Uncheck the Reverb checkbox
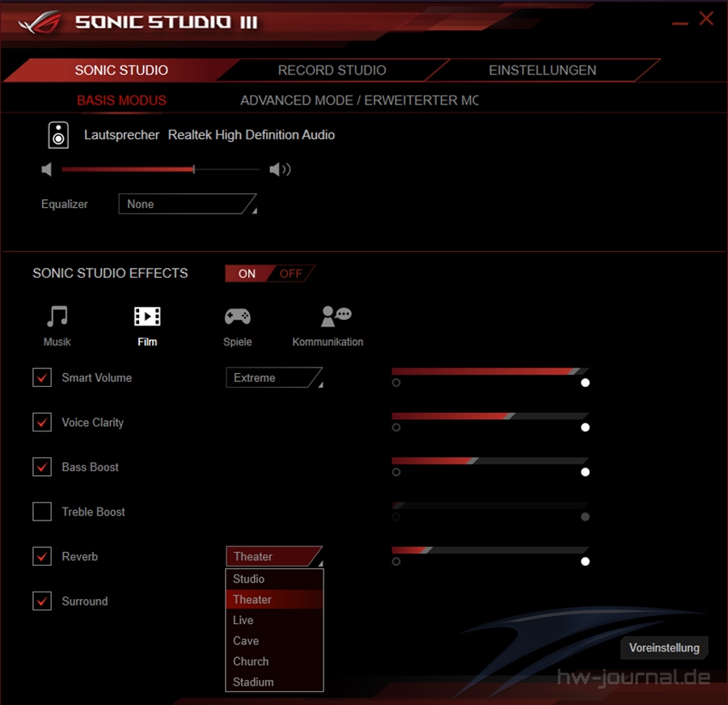 point(42,556)
